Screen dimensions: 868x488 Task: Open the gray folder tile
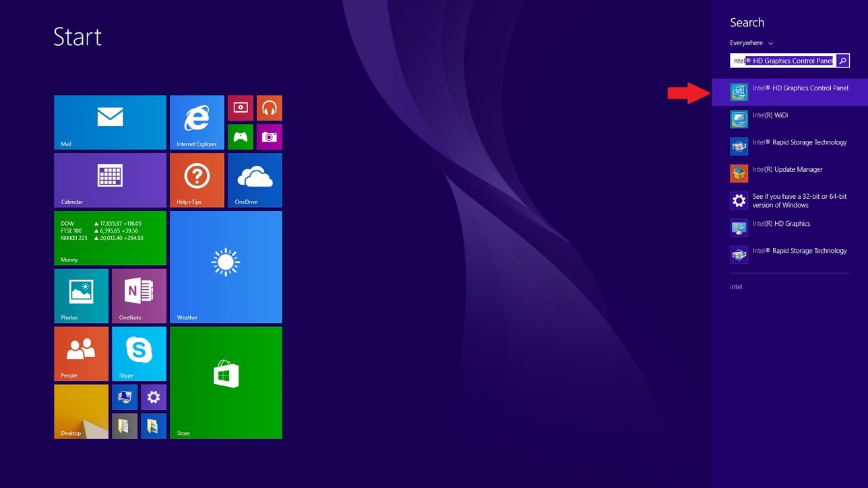coord(125,427)
